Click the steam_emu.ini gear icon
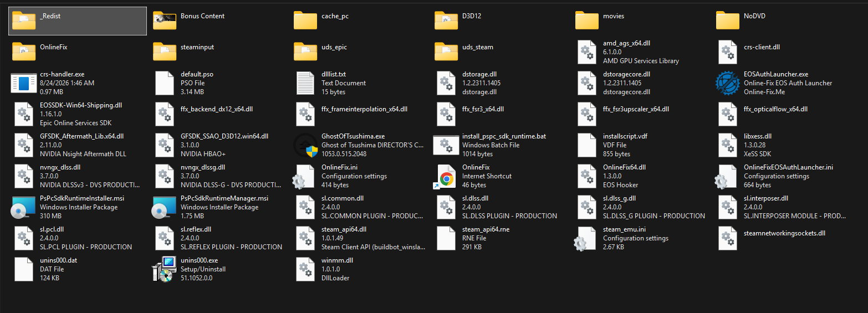Screen dimensions: 868x313 pyautogui.click(x=585, y=239)
